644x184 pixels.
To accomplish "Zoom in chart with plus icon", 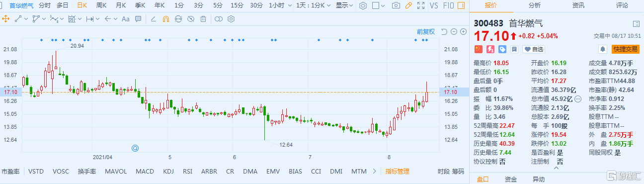I will tap(463, 31).
